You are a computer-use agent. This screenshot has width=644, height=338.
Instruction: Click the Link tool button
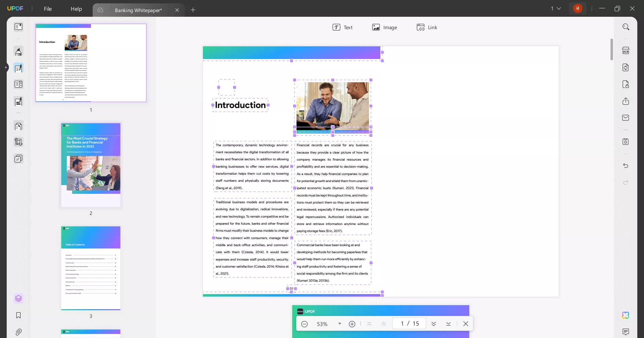click(427, 27)
